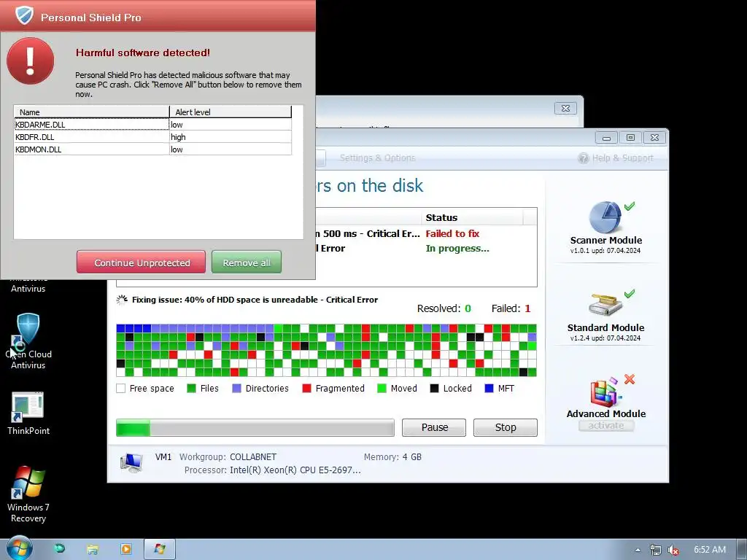Pause the disk repair process
The height and width of the screenshot is (560, 747).
point(434,427)
